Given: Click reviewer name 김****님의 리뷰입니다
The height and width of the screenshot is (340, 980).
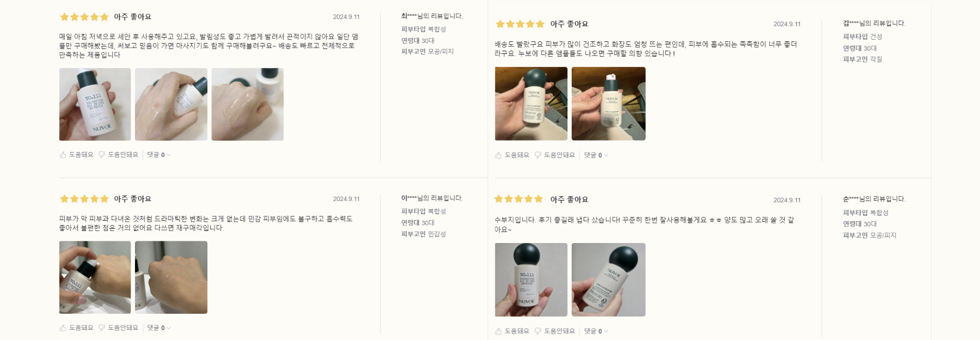Looking at the screenshot, I should 874,23.
